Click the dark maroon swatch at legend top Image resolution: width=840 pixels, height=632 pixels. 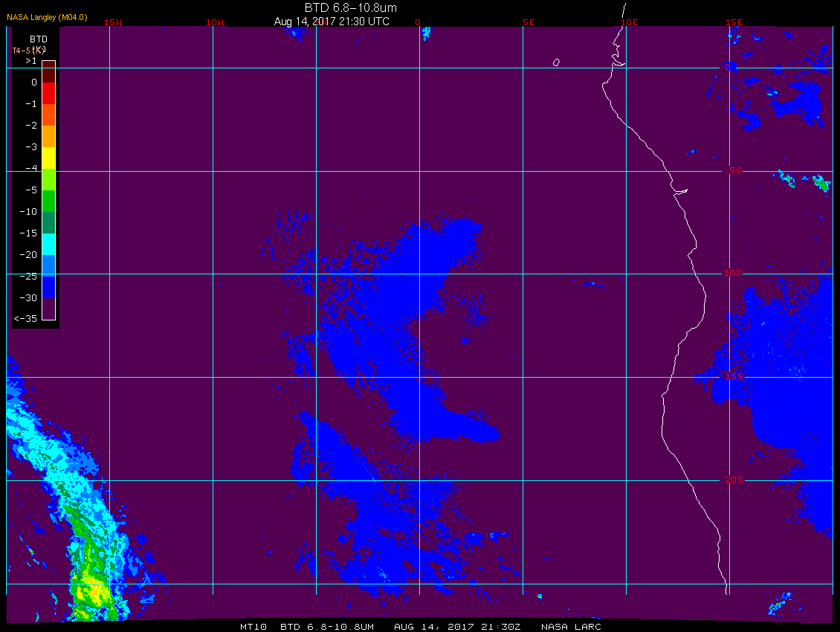tap(49, 71)
